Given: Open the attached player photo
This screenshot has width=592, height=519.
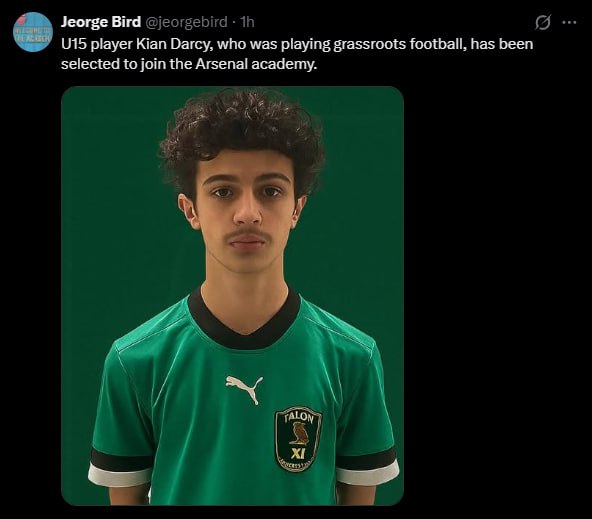Looking at the screenshot, I should (x=232, y=296).
